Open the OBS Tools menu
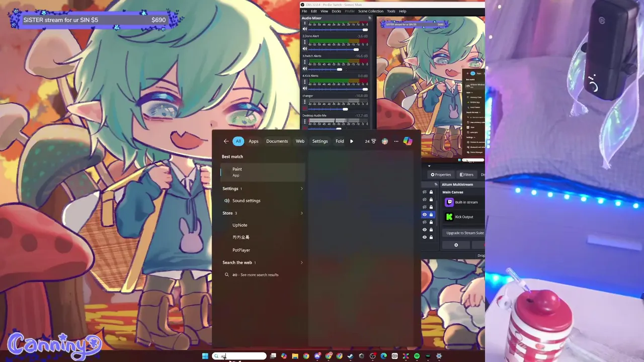Screen dimensions: 644x362 point(391,11)
